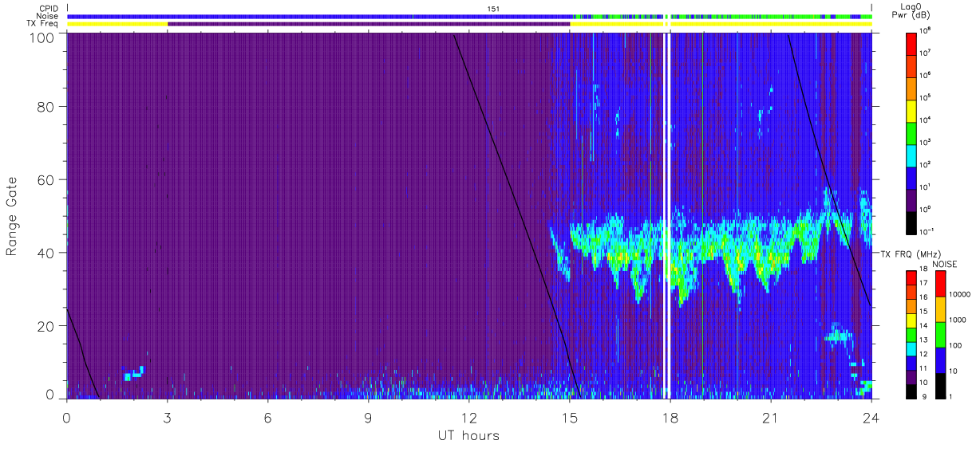Click the 'NOISE' colorbar title
The height and width of the screenshot is (452, 980).
pos(945,264)
